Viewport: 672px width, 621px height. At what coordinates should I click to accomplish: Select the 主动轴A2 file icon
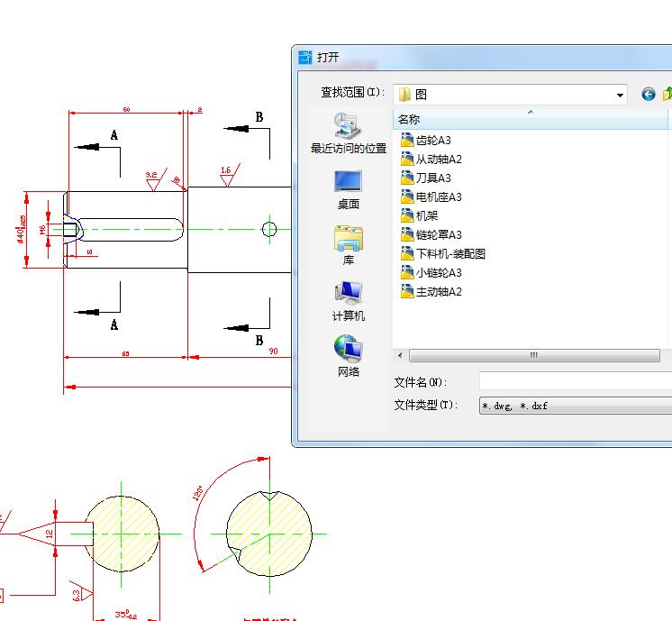pos(407,292)
